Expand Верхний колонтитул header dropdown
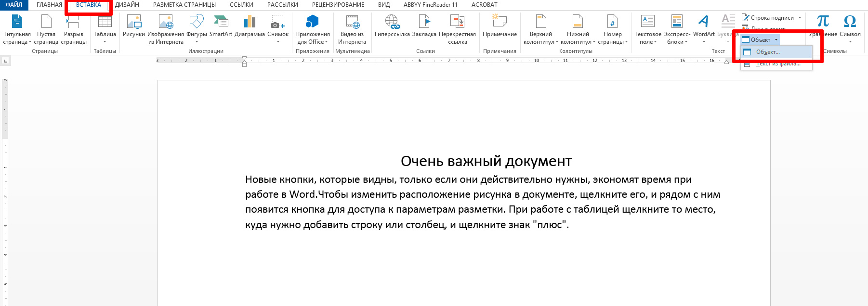The height and width of the screenshot is (306, 868). coord(557,42)
